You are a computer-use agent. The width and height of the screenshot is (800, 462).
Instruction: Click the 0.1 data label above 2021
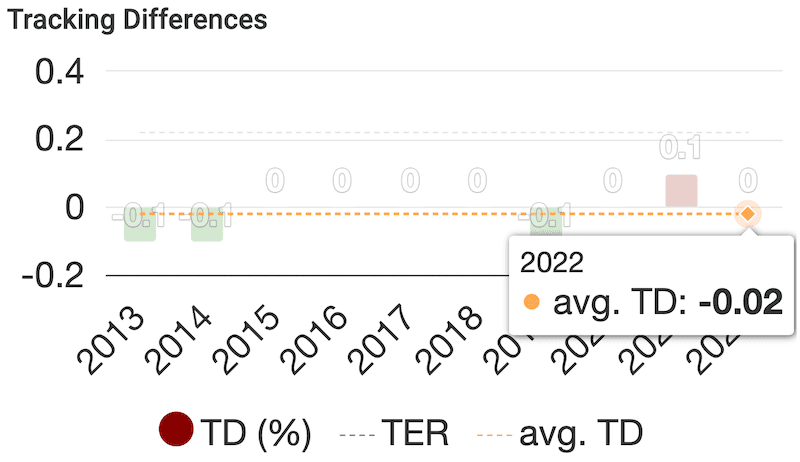[x=680, y=150]
